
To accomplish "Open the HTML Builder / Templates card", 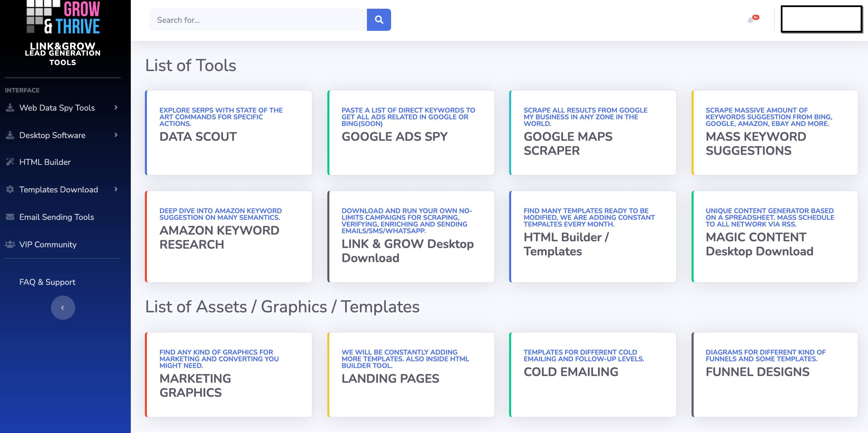I will click(x=593, y=237).
